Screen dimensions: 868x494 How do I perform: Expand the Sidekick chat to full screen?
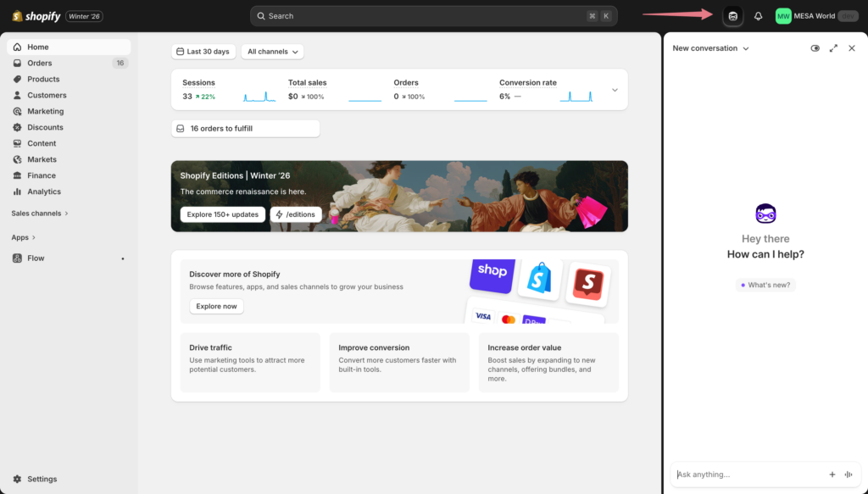point(834,48)
